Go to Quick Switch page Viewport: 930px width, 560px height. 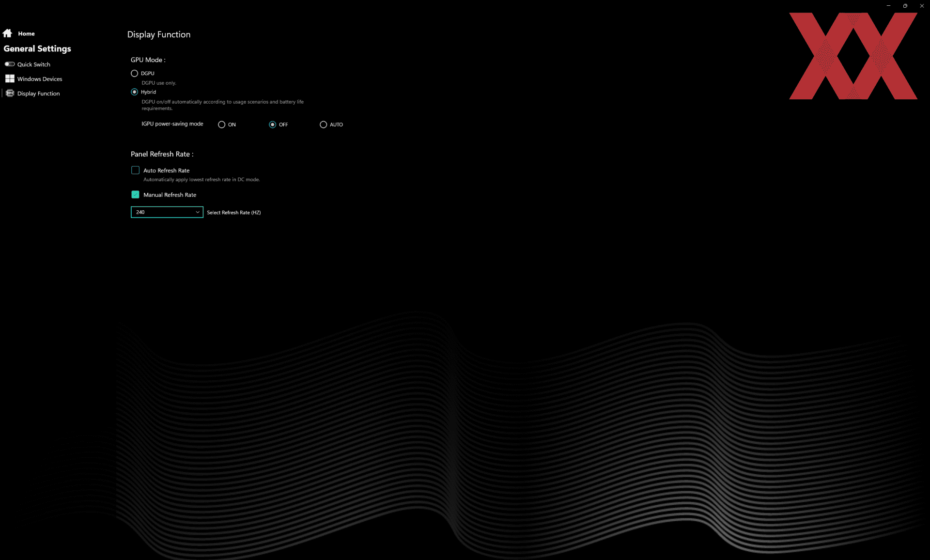click(34, 64)
